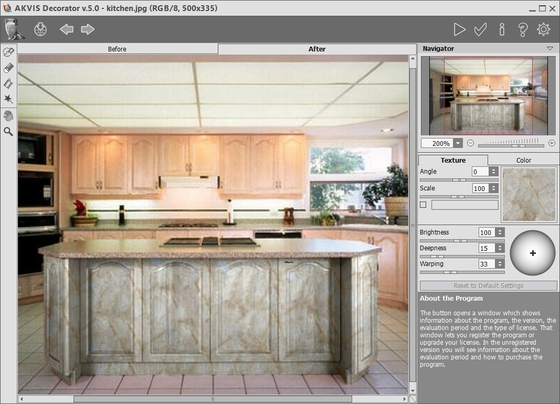Open Help with the question mark icon
This screenshot has height=404, width=560.
point(522,30)
